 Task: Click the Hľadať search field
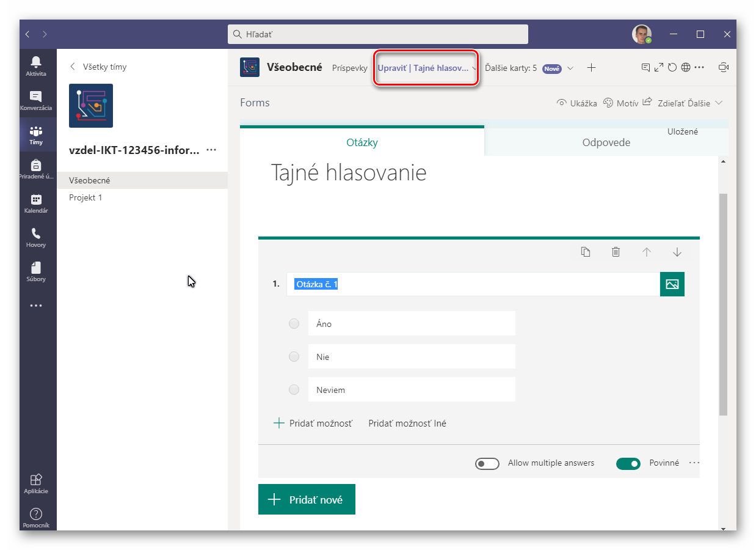coord(378,34)
